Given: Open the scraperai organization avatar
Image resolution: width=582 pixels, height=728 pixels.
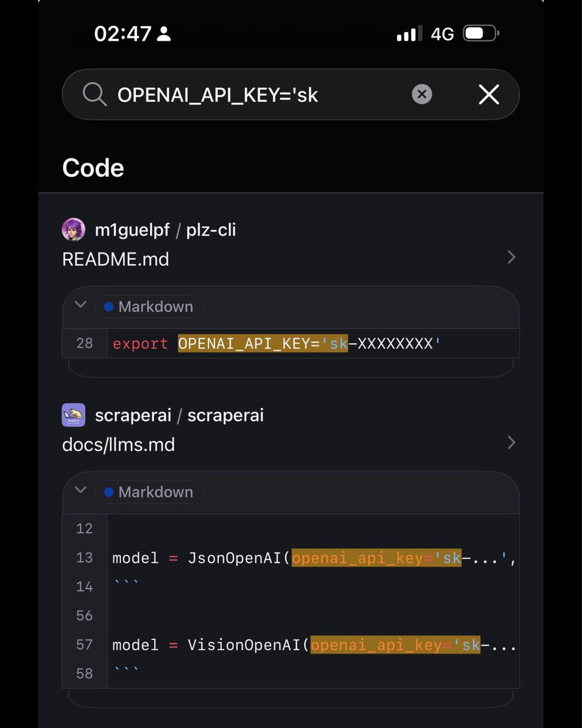Looking at the screenshot, I should (74, 416).
